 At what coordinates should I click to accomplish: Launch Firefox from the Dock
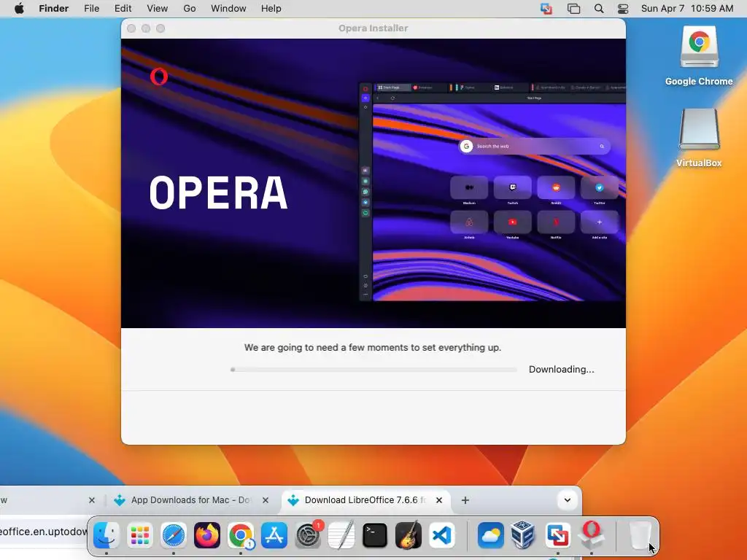[206, 535]
